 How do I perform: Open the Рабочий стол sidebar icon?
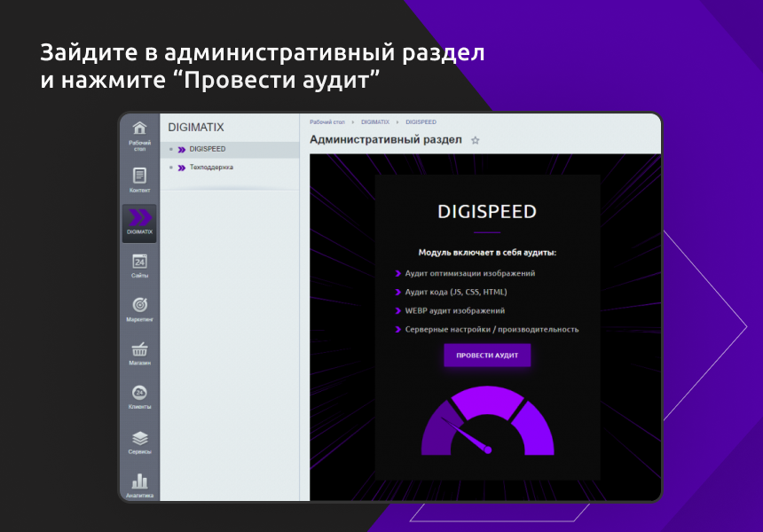[x=139, y=131]
